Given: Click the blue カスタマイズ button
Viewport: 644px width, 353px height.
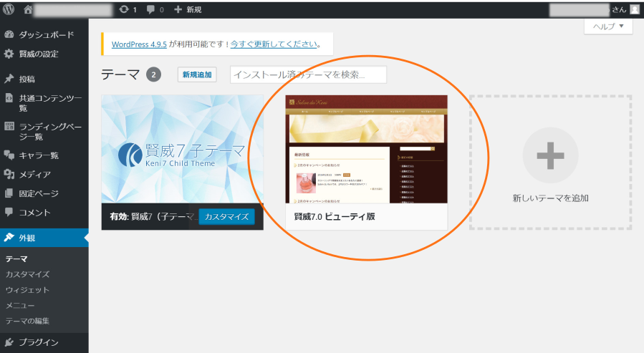Looking at the screenshot, I should tap(226, 217).
